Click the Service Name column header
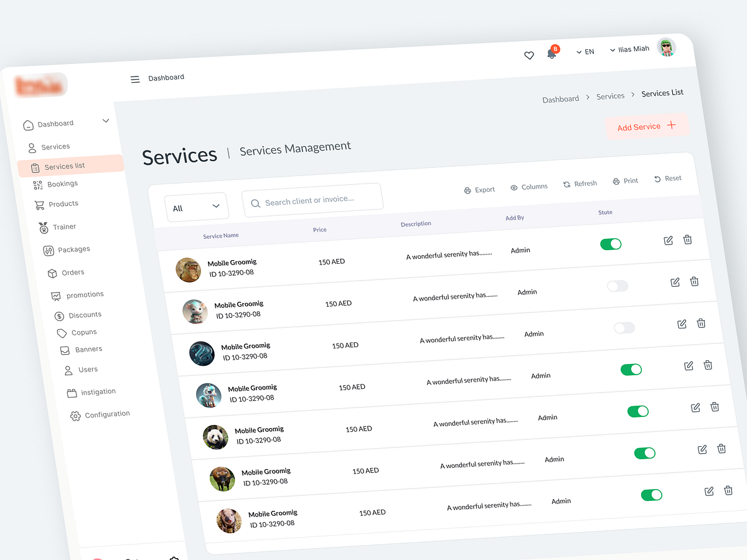This screenshot has width=747, height=560. pos(221,236)
